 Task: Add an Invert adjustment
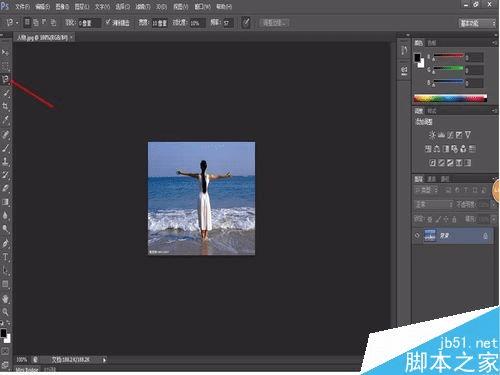pyautogui.click(x=432, y=163)
